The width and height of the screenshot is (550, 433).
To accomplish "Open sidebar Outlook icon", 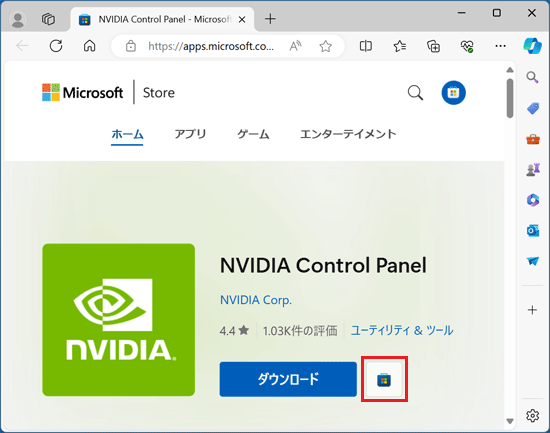I will click(532, 231).
